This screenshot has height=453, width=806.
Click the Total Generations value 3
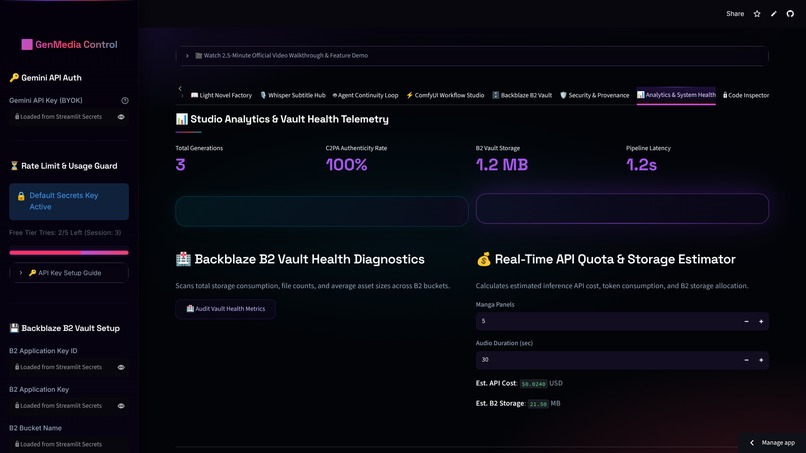tap(180, 165)
